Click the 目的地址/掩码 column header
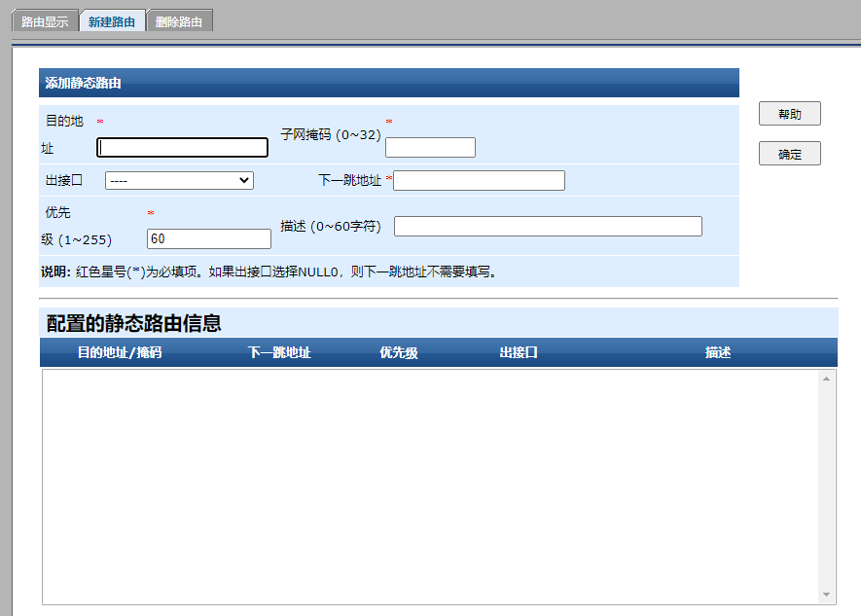Image resolution: width=861 pixels, height=616 pixels. click(x=120, y=352)
